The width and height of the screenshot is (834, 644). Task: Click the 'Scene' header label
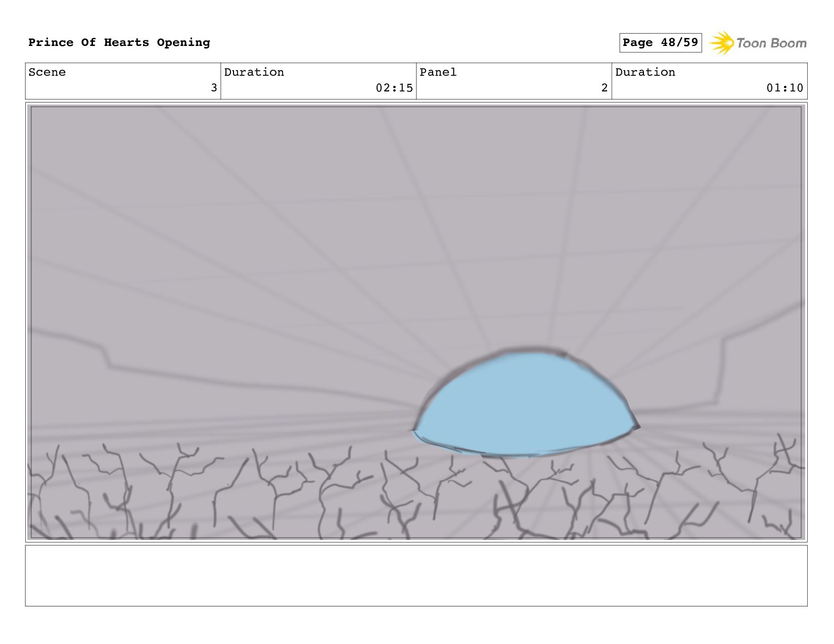47,72
